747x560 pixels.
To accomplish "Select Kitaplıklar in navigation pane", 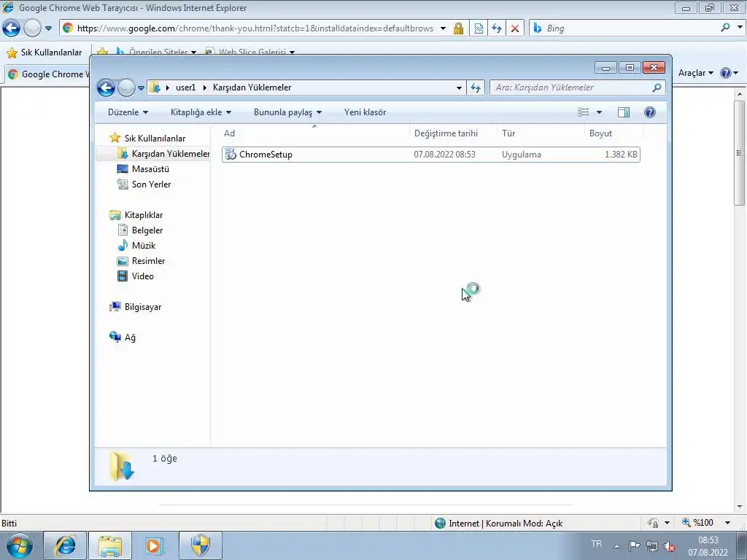I will click(x=144, y=215).
